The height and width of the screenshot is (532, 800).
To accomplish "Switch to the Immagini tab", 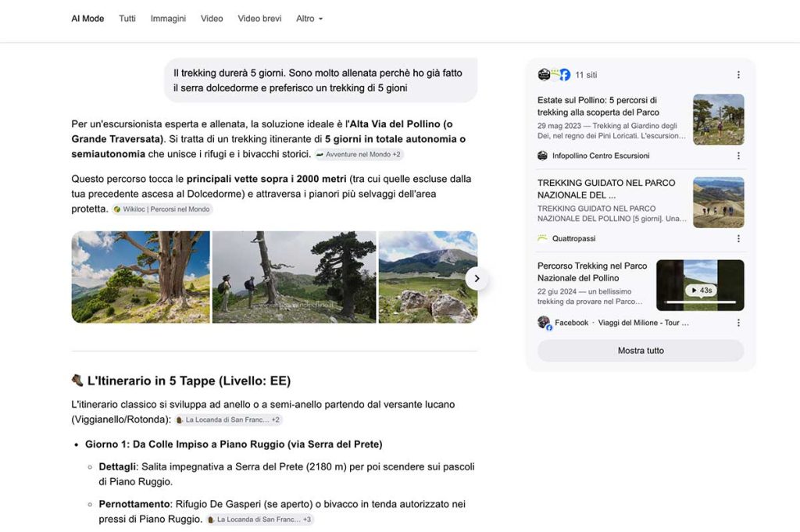I will [168, 19].
